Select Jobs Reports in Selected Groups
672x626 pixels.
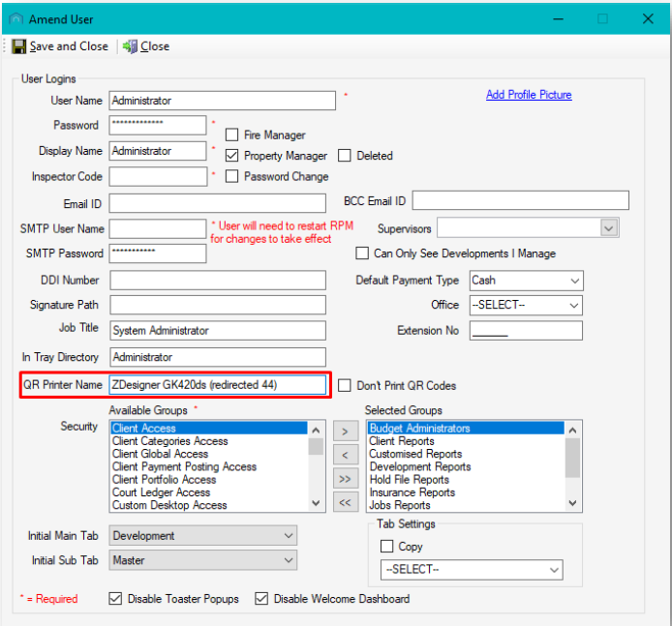point(466,505)
